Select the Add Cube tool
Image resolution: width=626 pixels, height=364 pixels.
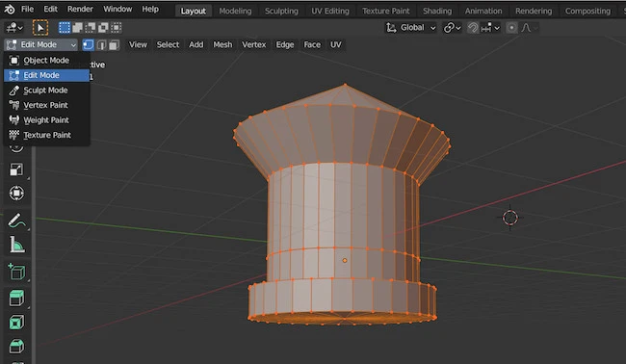(16, 273)
